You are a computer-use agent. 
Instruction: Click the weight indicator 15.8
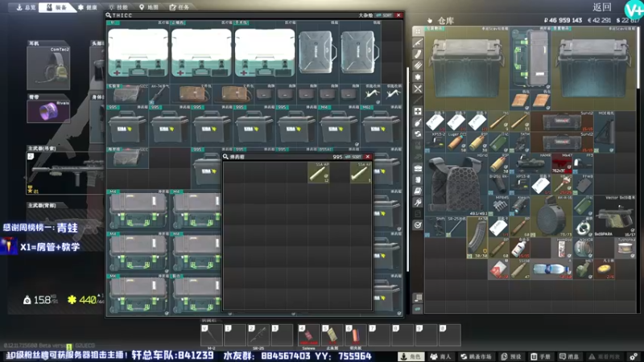tap(41, 300)
